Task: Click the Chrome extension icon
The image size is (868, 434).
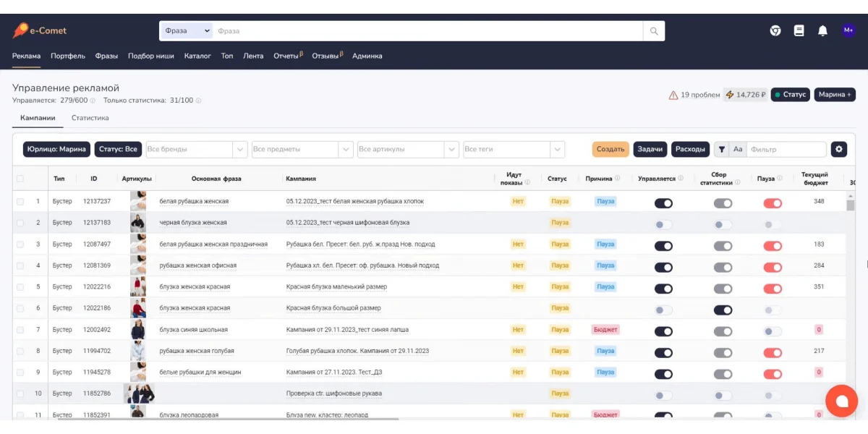Action: coord(775,31)
